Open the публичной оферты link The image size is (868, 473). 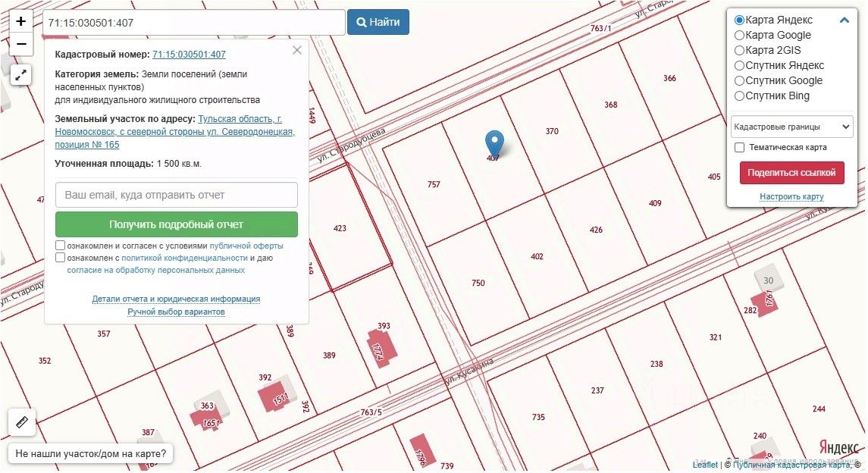click(246, 246)
